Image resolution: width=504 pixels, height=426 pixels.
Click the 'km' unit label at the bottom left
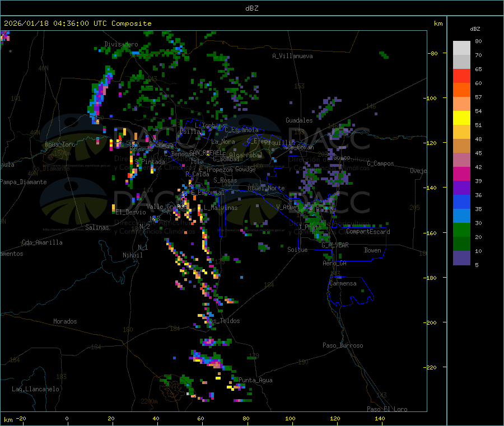point(8,420)
